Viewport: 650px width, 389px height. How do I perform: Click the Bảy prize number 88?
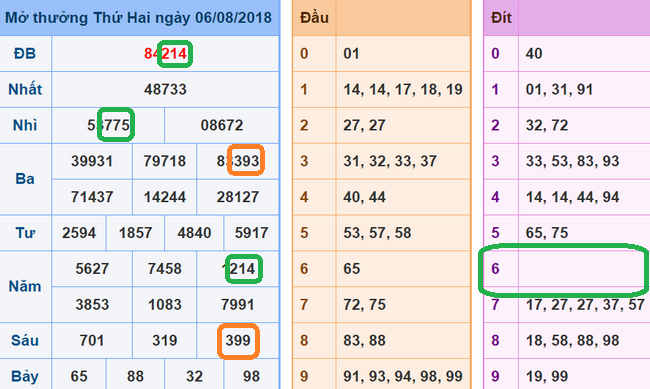[x=135, y=376]
